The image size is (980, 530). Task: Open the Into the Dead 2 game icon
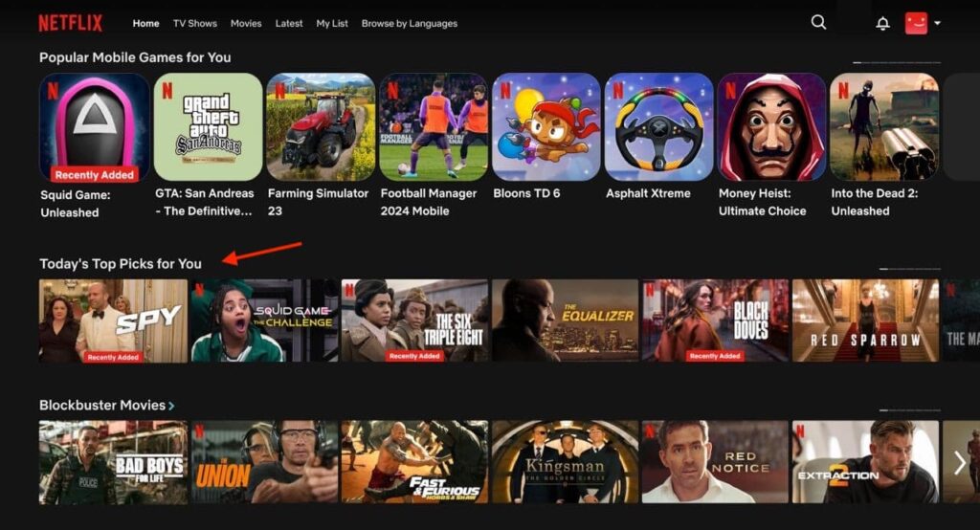click(884, 127)
